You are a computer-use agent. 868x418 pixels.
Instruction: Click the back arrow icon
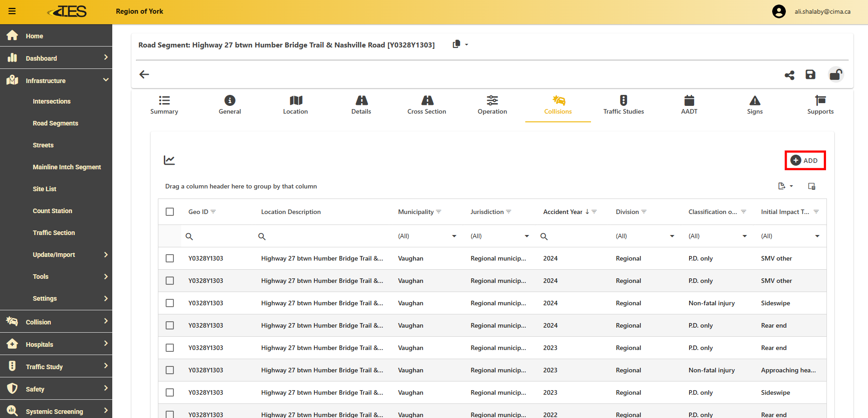[144, 74]
